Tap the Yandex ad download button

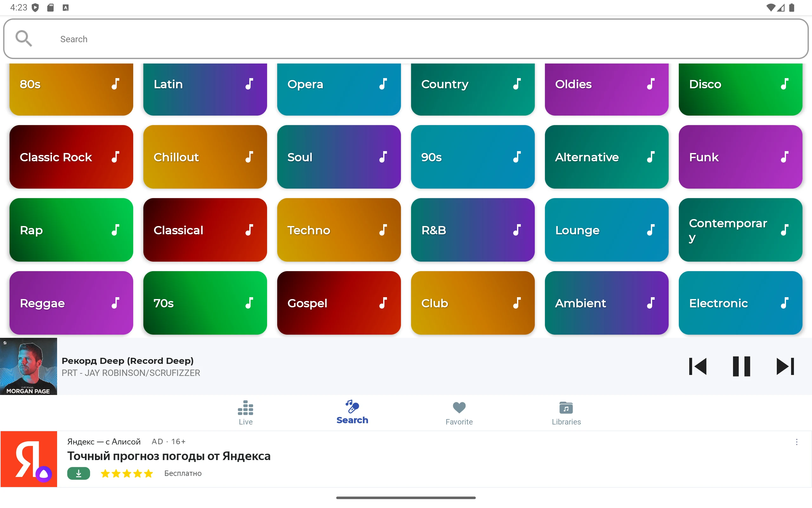pos(79,473)
